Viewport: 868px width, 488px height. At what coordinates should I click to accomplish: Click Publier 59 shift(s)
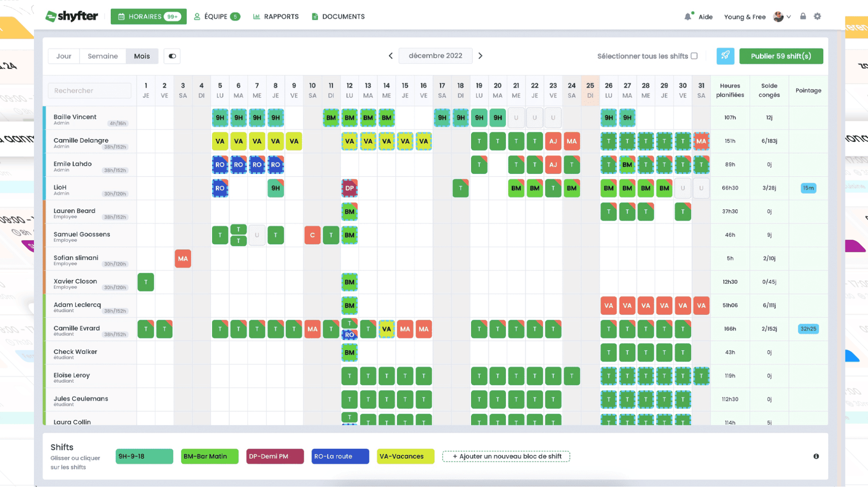pyautogui.click(x=781, y=56)
